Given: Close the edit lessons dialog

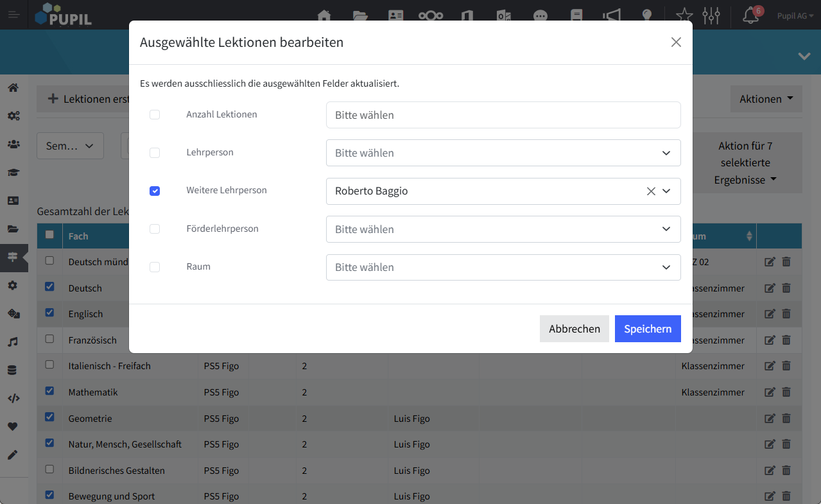Looking at the screenshot, I should (x=675, y=42).
